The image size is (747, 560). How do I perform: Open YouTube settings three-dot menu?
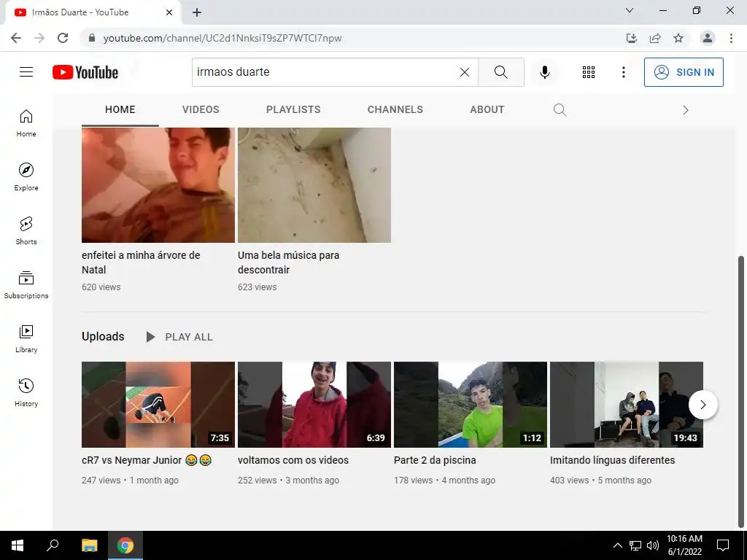pyautogui.click(x=623, y=72)
